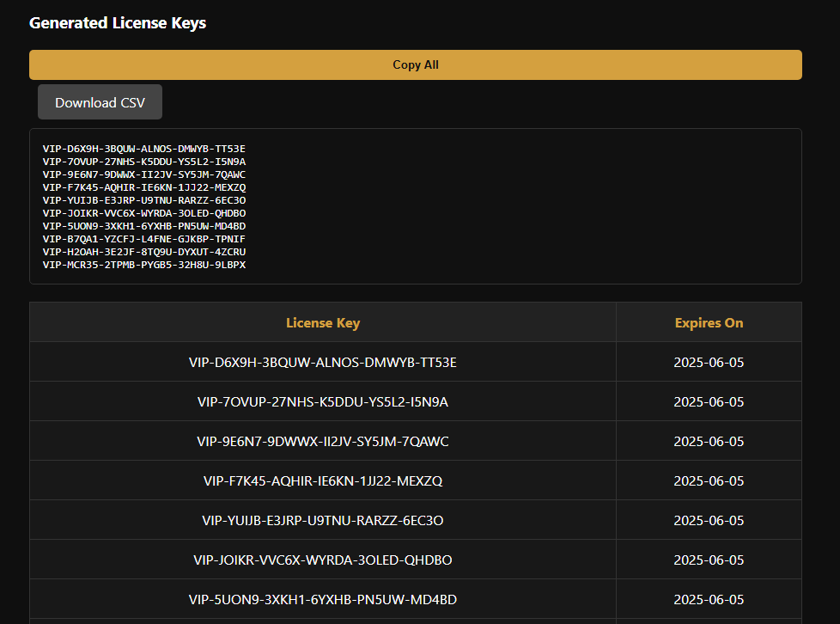Click the Expires On column header

709,322
